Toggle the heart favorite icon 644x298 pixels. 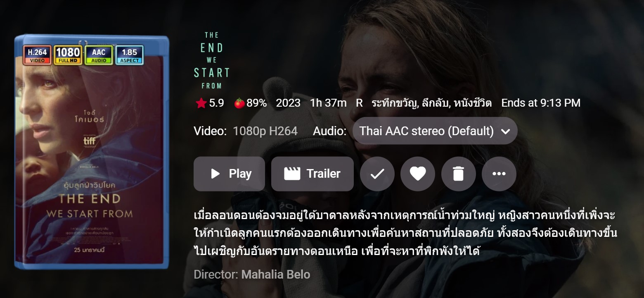[x=418, y=174]
